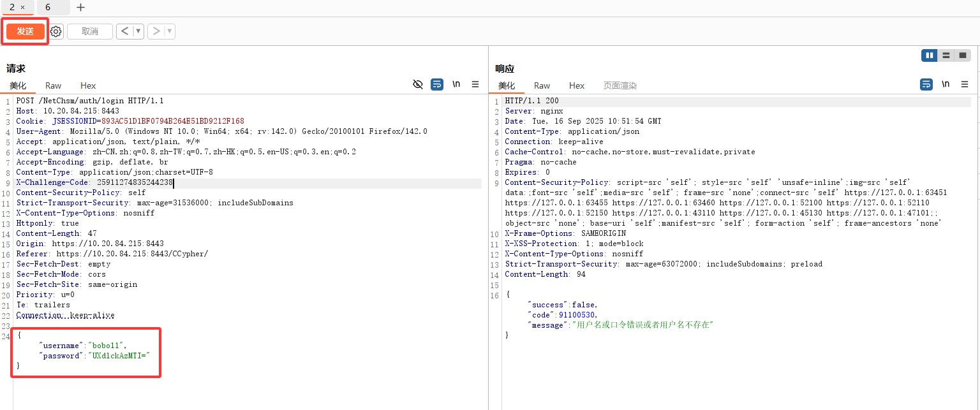Select combined tabbed layout icon
The width and height of the screenshot is (980, 410).
click(962, 55)
